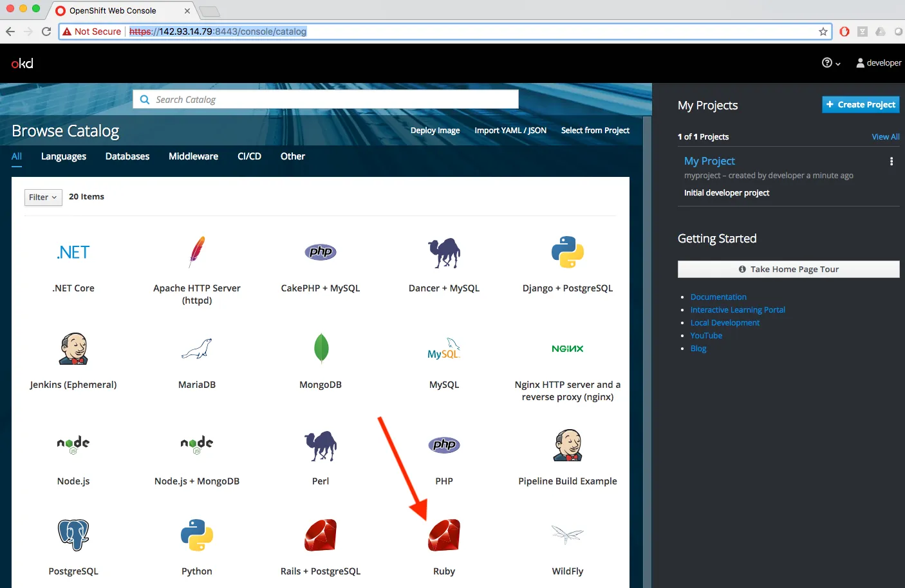Click the Jenkins (Ephemeral) label
This screenshot has width=905, height=588.
point(73,385)
